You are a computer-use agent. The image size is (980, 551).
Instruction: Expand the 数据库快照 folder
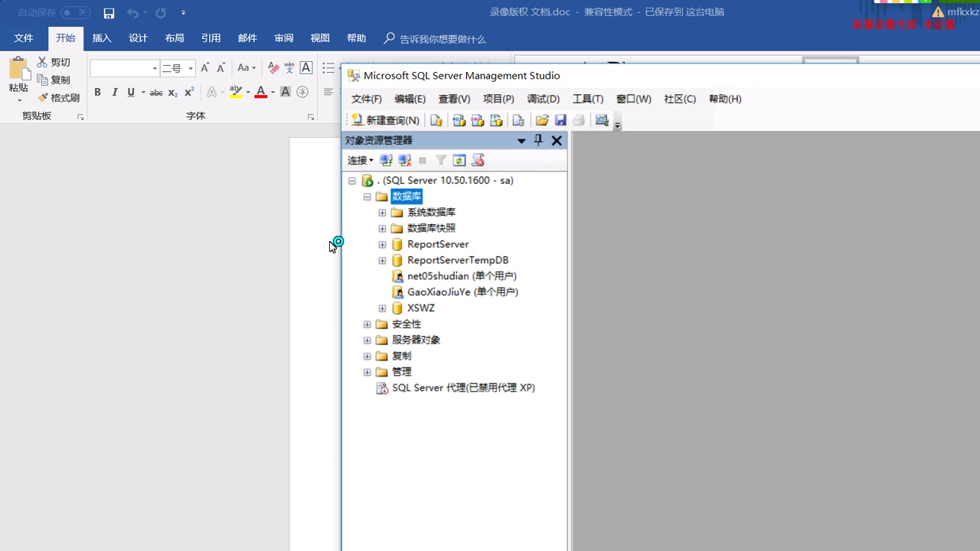pos(383,229)
